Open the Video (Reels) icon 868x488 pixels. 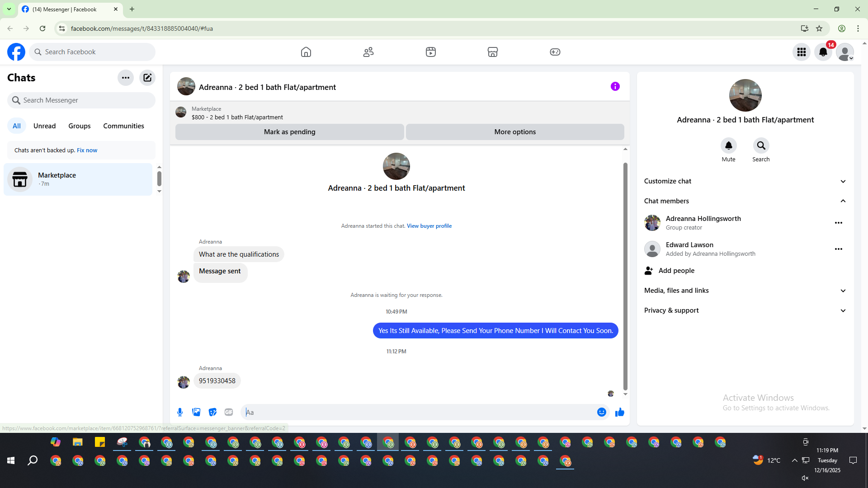pos(431,52)
